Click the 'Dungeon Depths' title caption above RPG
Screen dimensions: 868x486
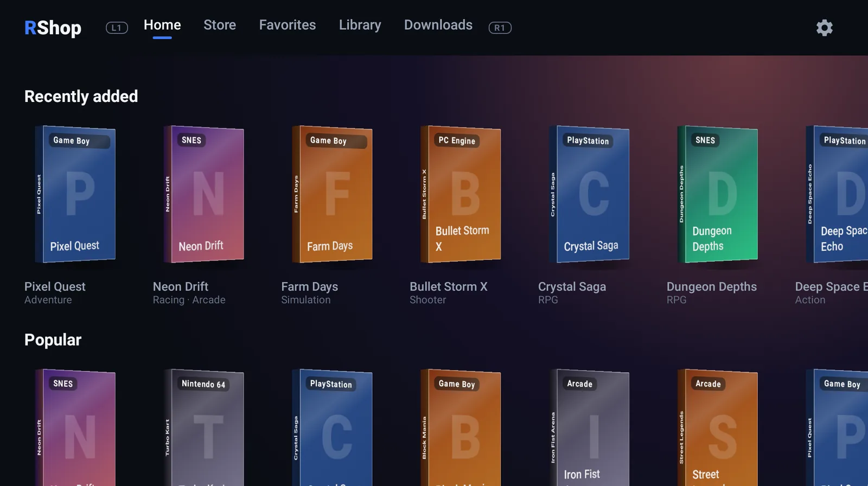712,286
